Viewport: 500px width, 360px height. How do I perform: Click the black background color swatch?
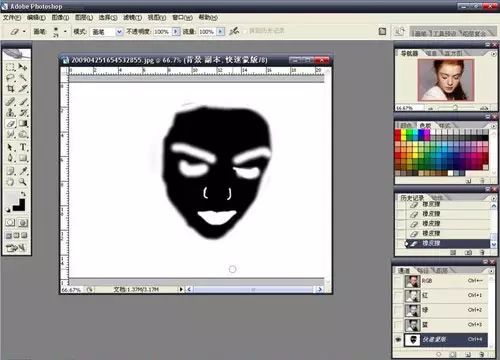[19, 205]
